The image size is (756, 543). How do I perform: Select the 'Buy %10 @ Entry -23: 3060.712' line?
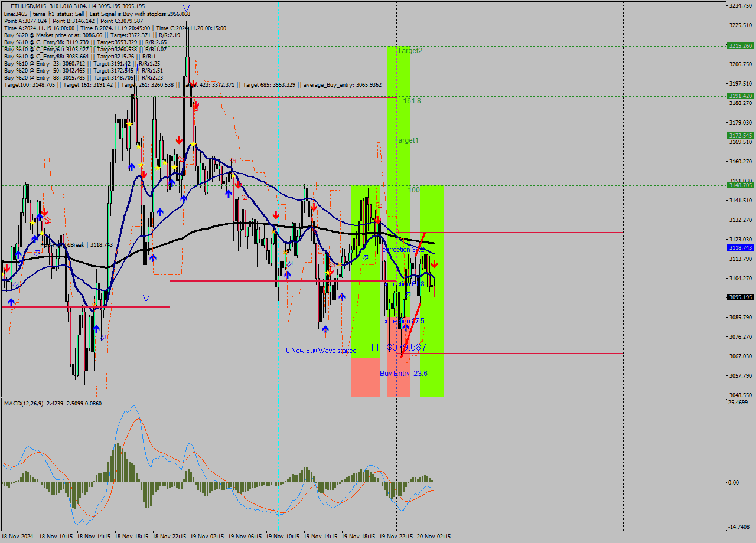tap(82, 63)
